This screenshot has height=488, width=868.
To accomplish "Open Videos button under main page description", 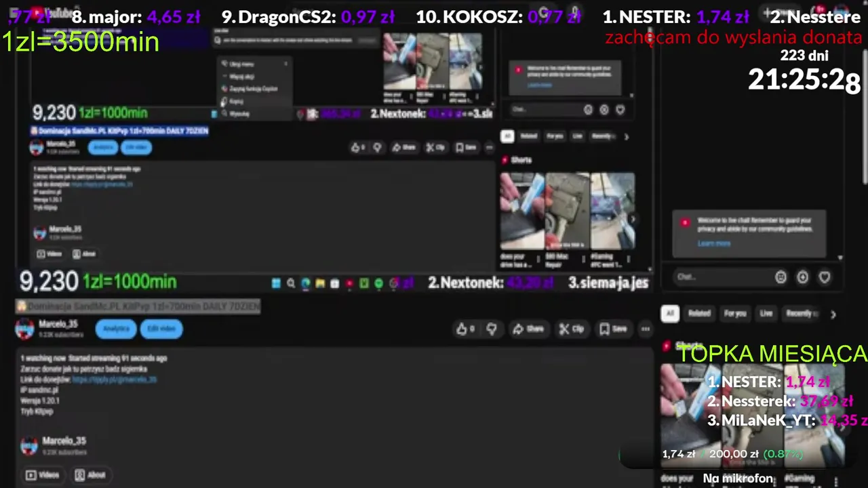I will (43, 474).
